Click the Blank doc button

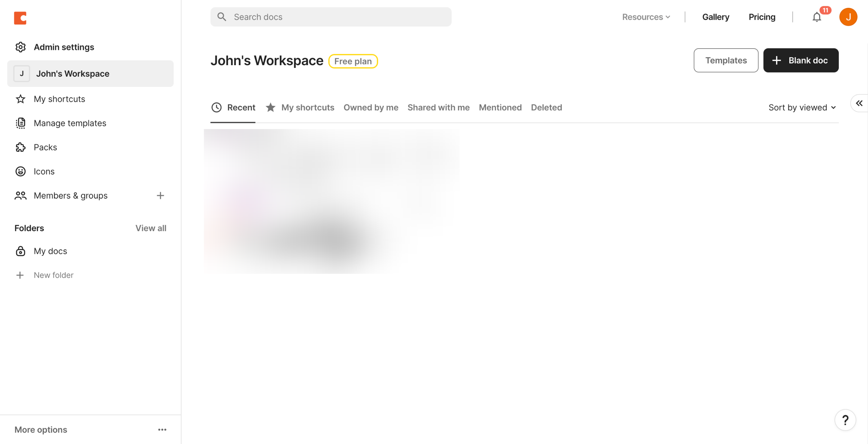click(x=801, y=60)
